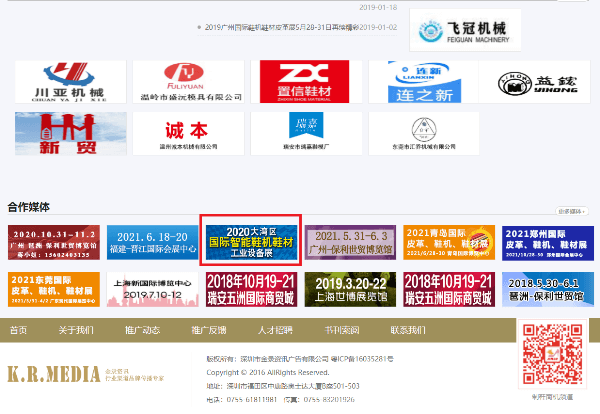
Task: Open the 2021郑州国际 leather expo banner
Action: pyautogui.click(x=548, y=243)
